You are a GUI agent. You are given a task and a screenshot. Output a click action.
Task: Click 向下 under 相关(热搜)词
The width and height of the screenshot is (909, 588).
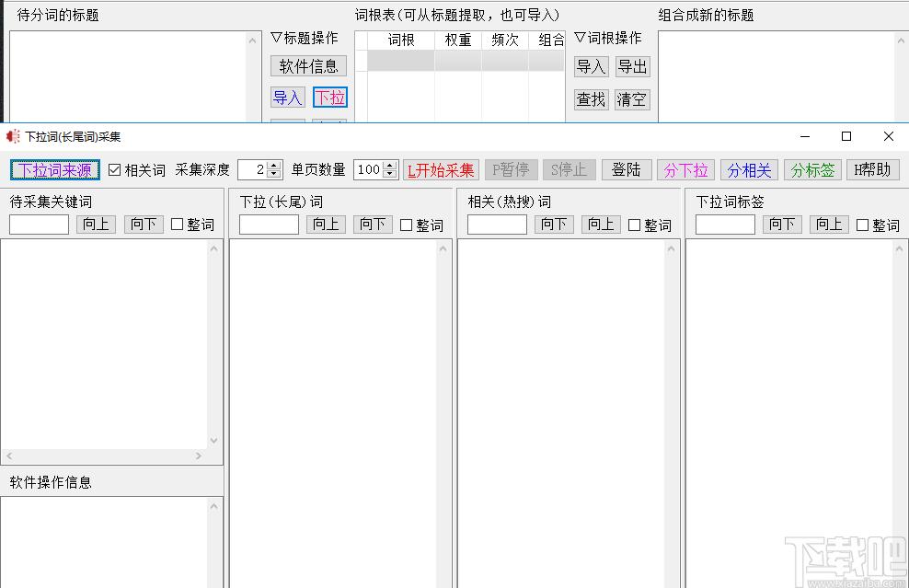(x=554, y=225)
